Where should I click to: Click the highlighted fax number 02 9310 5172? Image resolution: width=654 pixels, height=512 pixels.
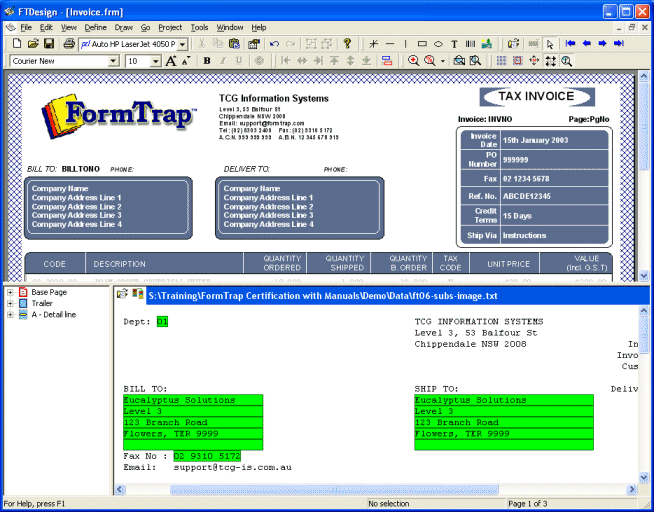click(207, 456)
